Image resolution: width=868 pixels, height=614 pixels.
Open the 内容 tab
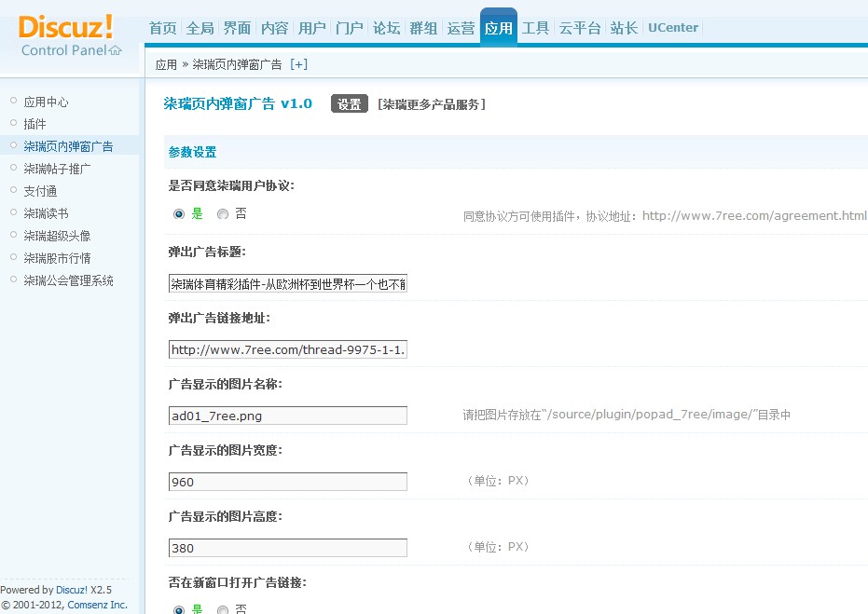274,28
